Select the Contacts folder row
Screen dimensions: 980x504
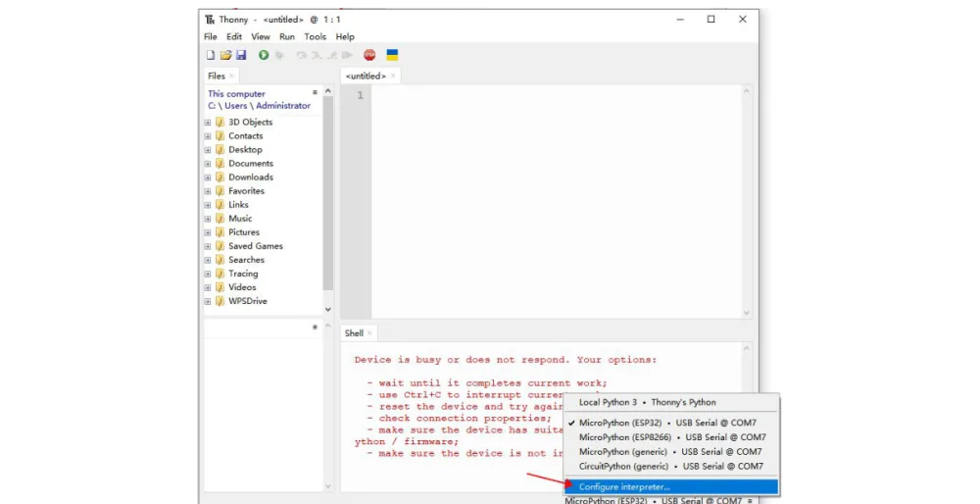pyautogui.click(x=263, y=135)
